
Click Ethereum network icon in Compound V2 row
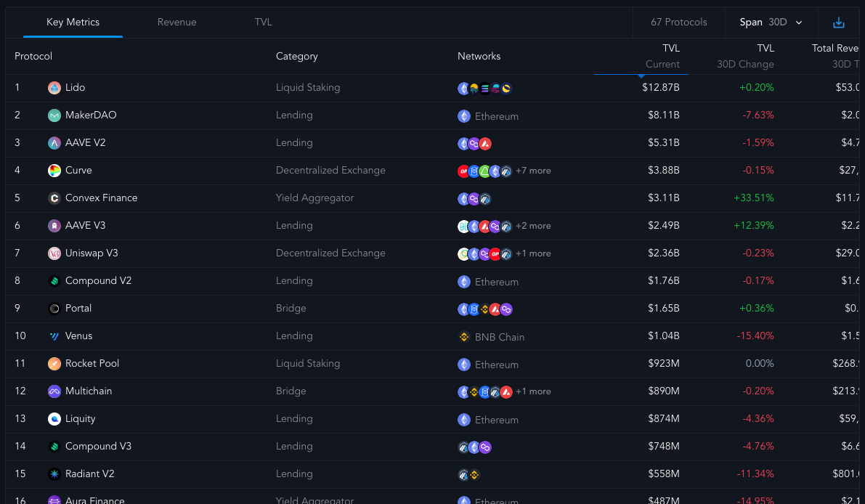pyautogui.click(x=464, y=282)
